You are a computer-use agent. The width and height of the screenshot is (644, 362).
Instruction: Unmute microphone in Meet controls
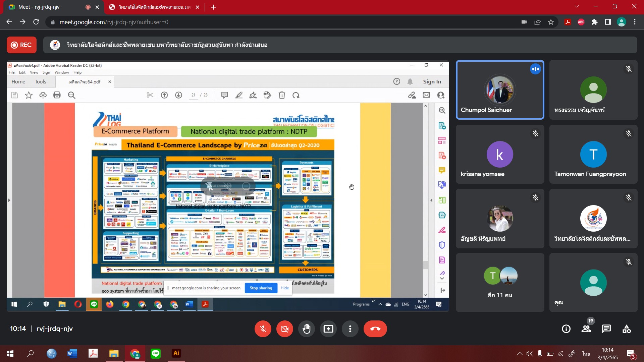click(x=263, y=329)
